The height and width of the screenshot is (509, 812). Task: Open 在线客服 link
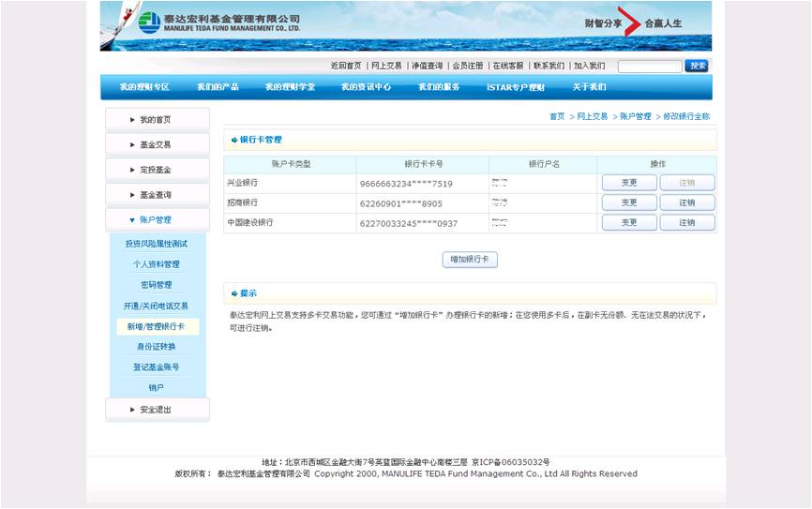click(x=508, y=66)
